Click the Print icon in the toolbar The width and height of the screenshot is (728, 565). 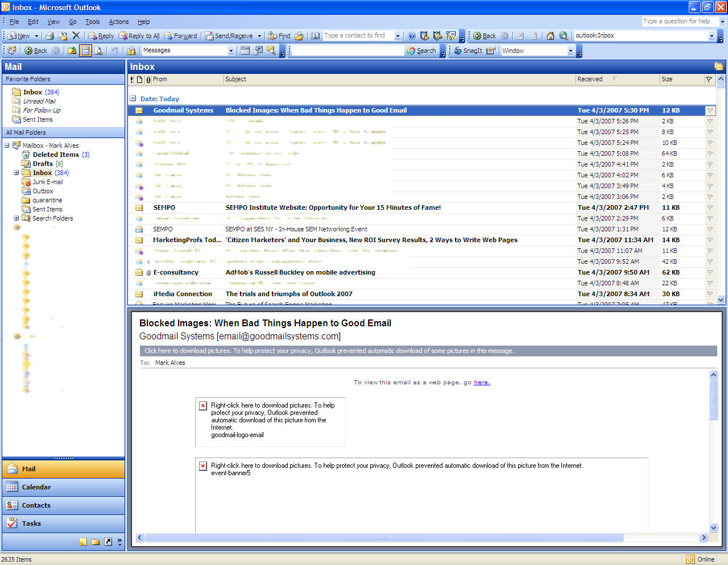tap(49, 36)
